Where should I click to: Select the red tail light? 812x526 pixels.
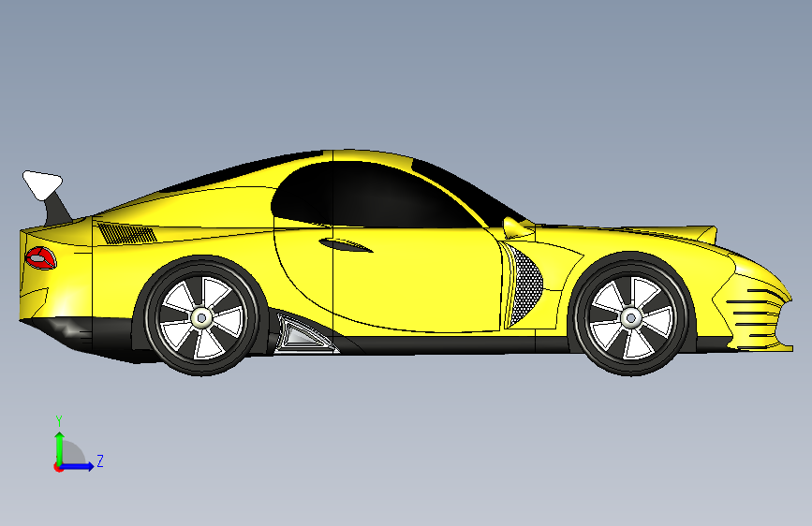pyautogui.click(x=41, y=257)
